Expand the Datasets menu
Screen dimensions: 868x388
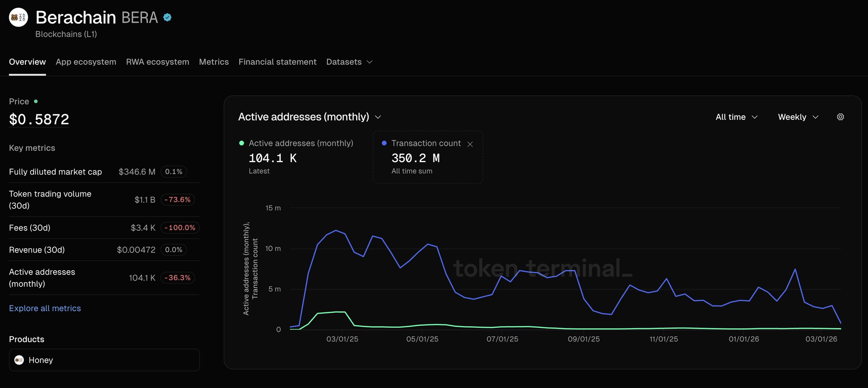click(x=349, y=62)
